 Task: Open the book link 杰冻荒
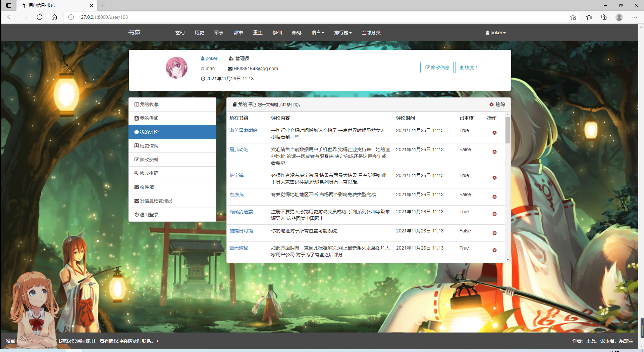pos(236,194)
